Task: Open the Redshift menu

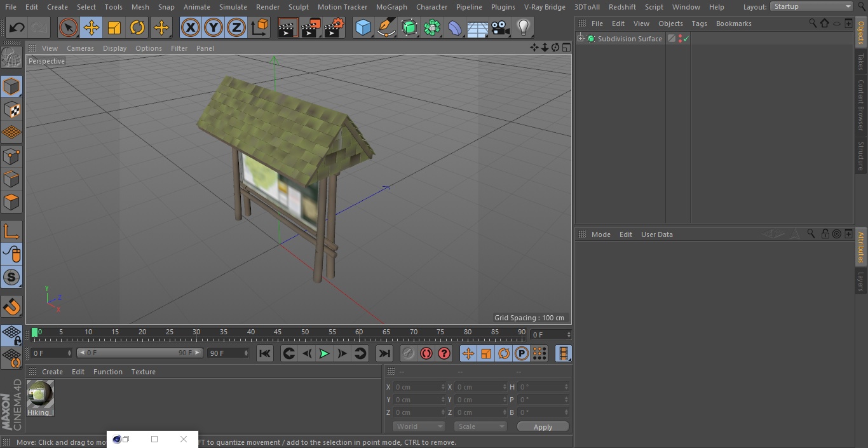Action: coord(622,7)
